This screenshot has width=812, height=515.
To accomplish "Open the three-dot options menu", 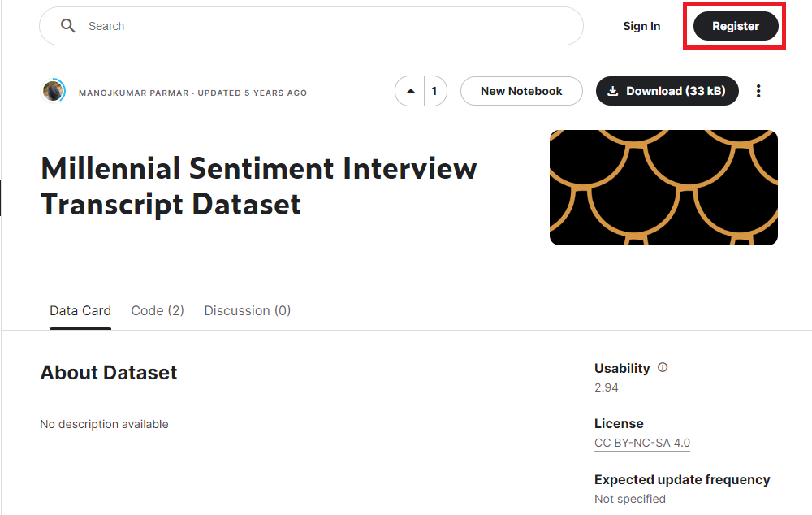I will [x=758, y=91].
